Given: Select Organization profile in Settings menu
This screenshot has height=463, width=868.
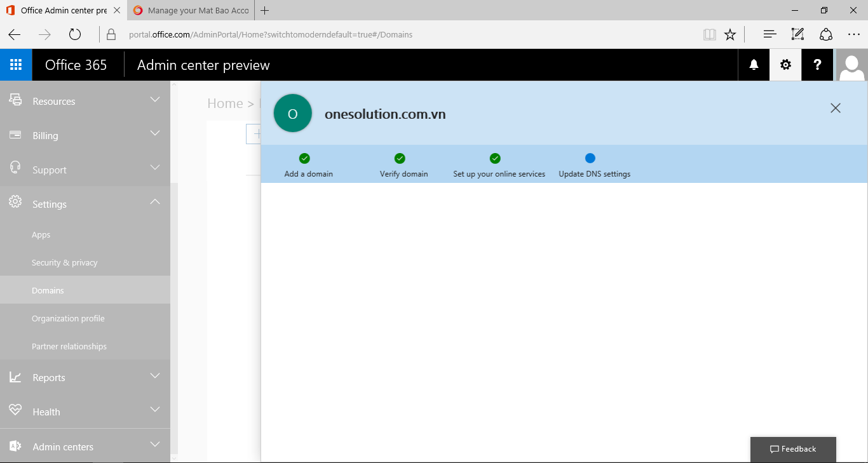Looking at the screenshot, I should 68,318.
